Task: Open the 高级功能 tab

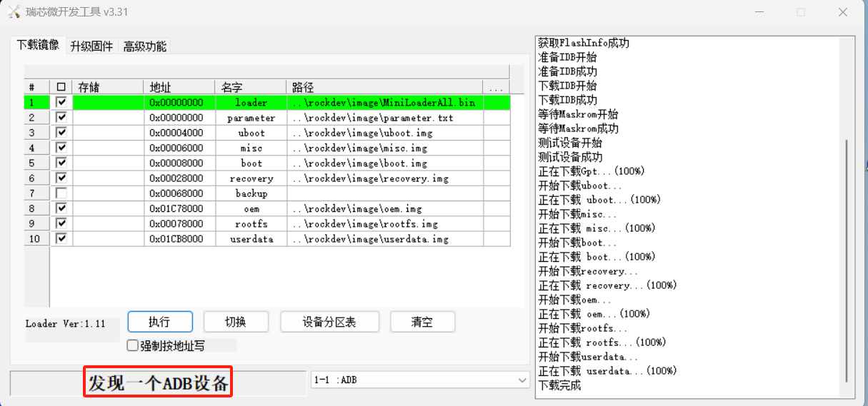Action: click(x=144, y=46)
